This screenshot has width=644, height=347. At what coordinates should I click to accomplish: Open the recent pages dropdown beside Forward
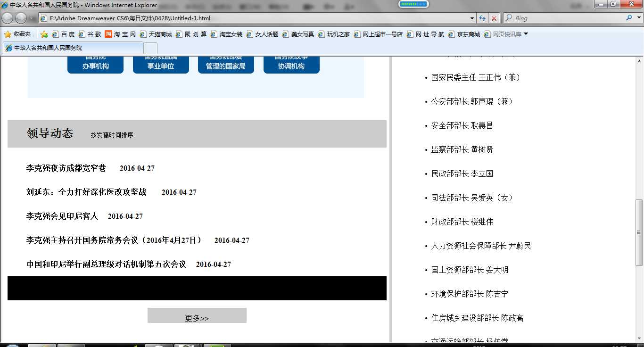31,18
